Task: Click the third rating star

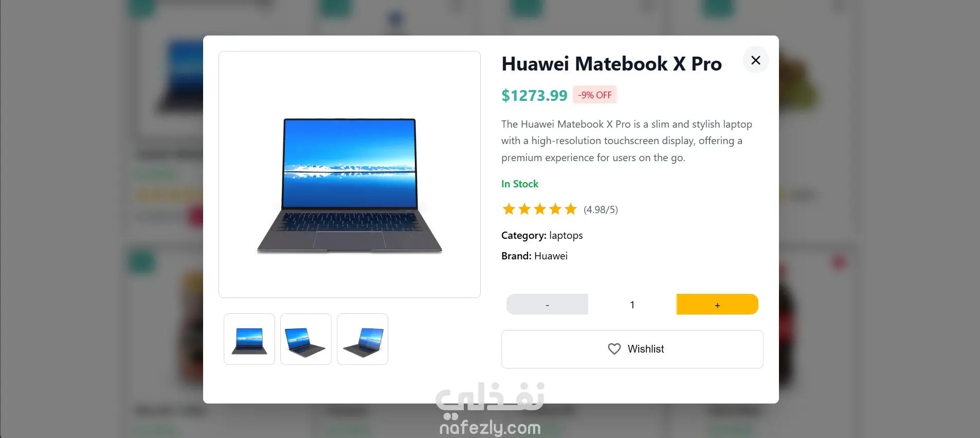Action: pyautogui.click(x=539, y=209)
